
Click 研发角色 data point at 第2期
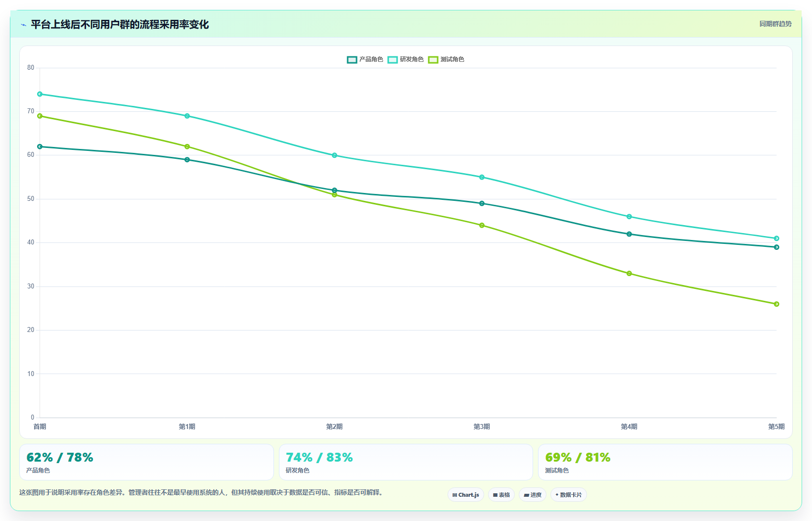[x=335, y=155]
